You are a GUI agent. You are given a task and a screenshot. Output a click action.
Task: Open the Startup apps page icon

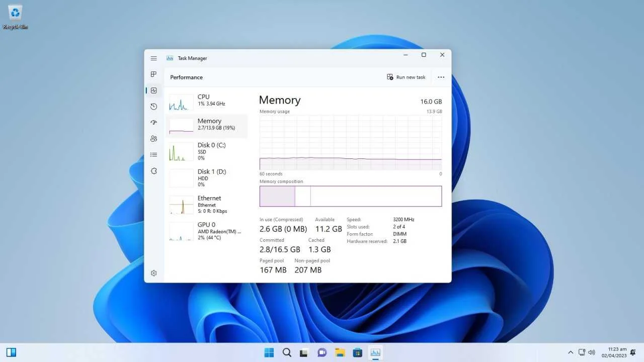click(x=153, y=123)
